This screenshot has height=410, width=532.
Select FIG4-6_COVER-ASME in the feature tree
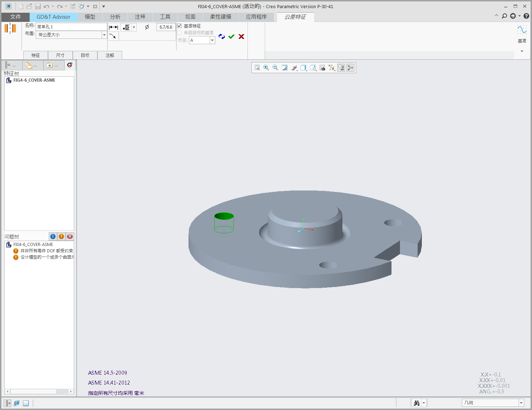(x=34, y=80)
